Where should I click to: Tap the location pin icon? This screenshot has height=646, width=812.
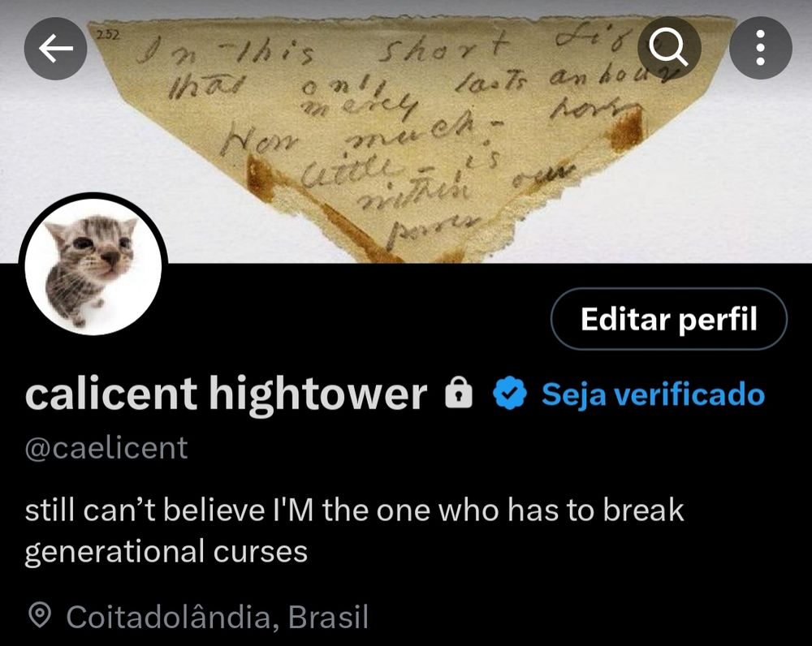coord(39,615)
